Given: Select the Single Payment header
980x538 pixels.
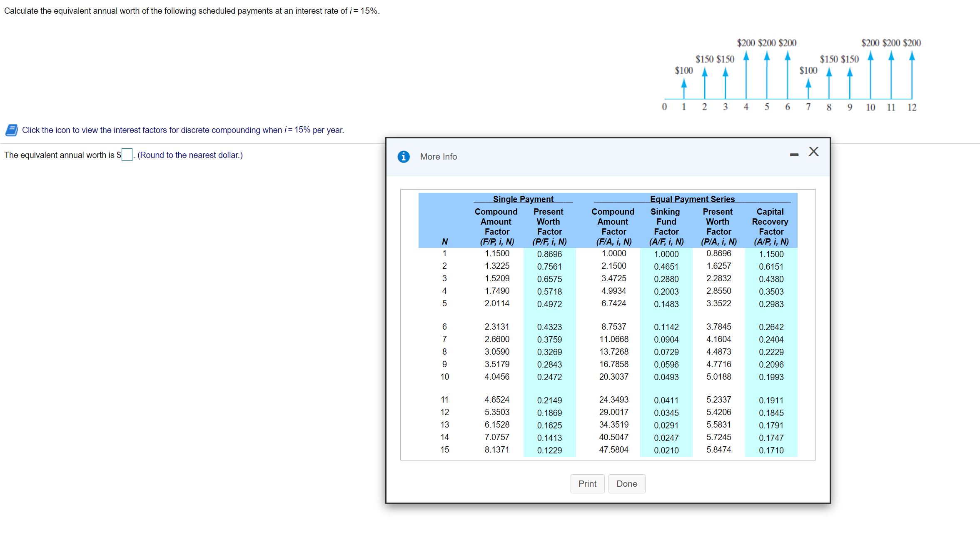Looking at the screenshot, I should tap(523, 199).
